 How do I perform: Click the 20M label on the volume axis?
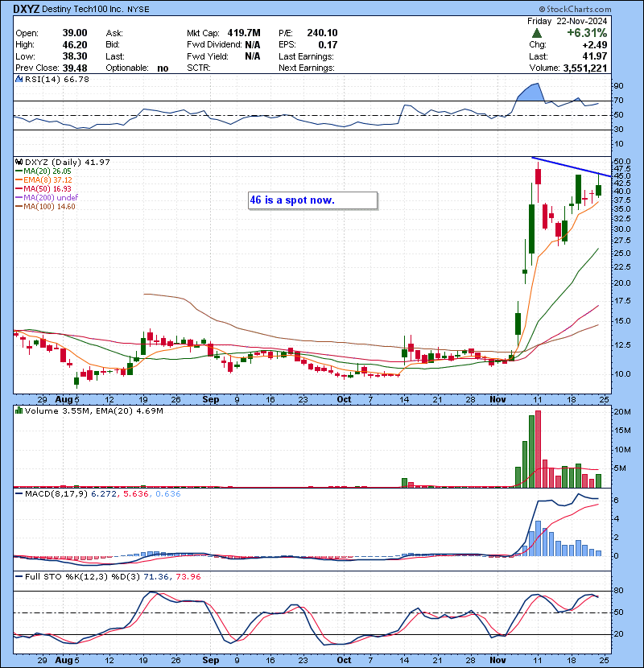621,411
